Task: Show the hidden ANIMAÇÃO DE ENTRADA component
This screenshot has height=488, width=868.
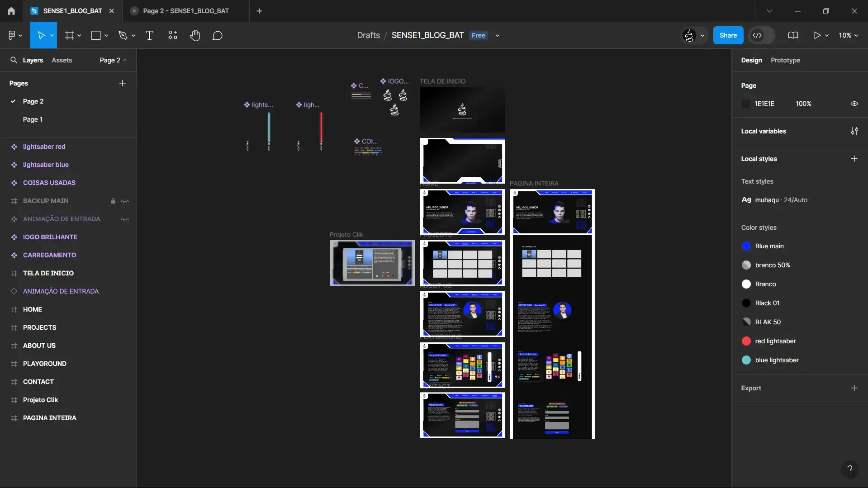Action: [x=125, y=219]
